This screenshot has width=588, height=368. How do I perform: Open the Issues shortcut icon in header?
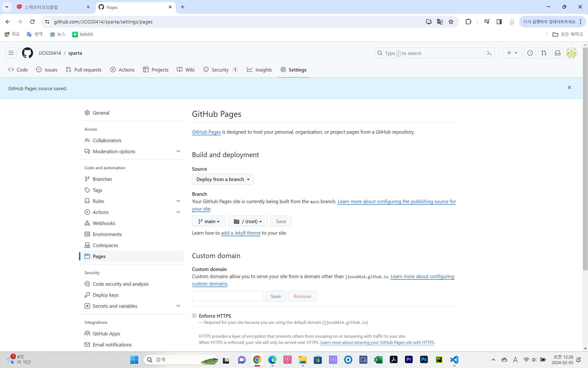[x=530, y=53]
